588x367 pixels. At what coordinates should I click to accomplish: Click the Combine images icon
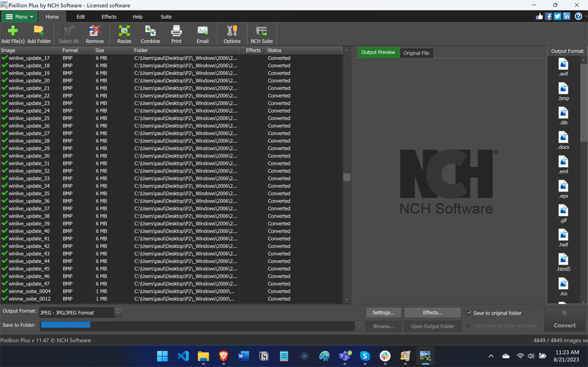tap(150, 34)
